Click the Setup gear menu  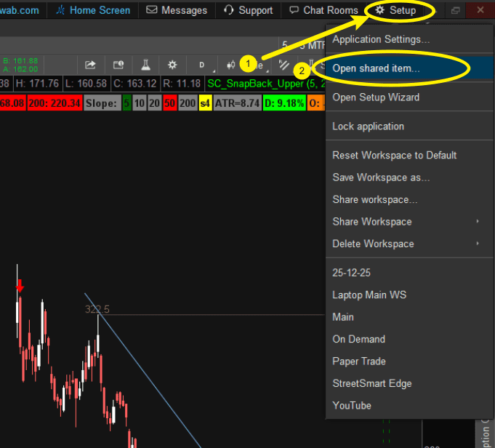(395, 10)
